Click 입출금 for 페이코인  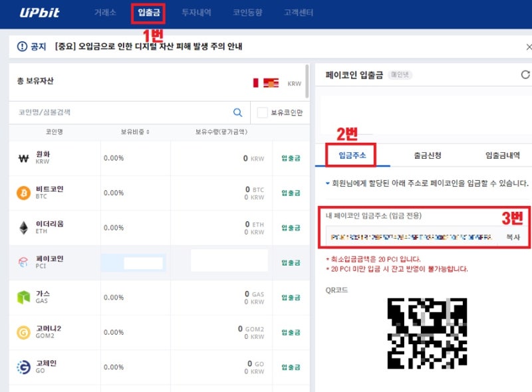pos(291,263)
